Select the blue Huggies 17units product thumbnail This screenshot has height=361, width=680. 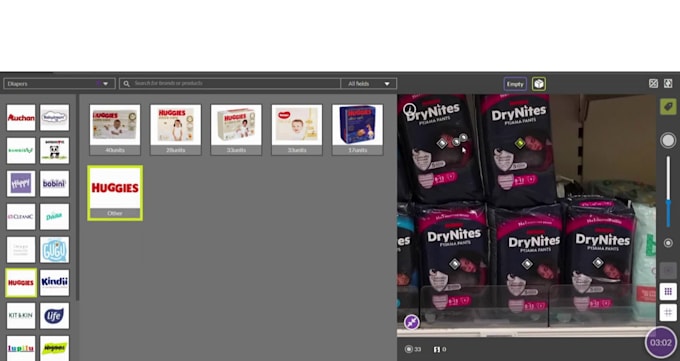click(357, 129)
